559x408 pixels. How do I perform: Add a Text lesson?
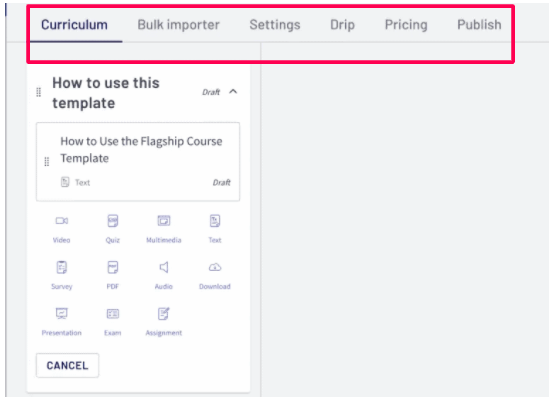[x=215, y=229]
